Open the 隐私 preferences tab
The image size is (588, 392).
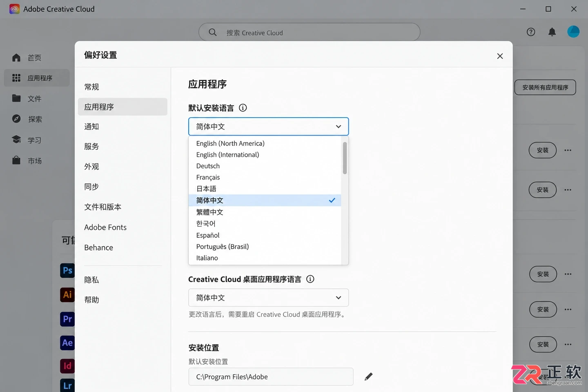click(x=122, y=280)
